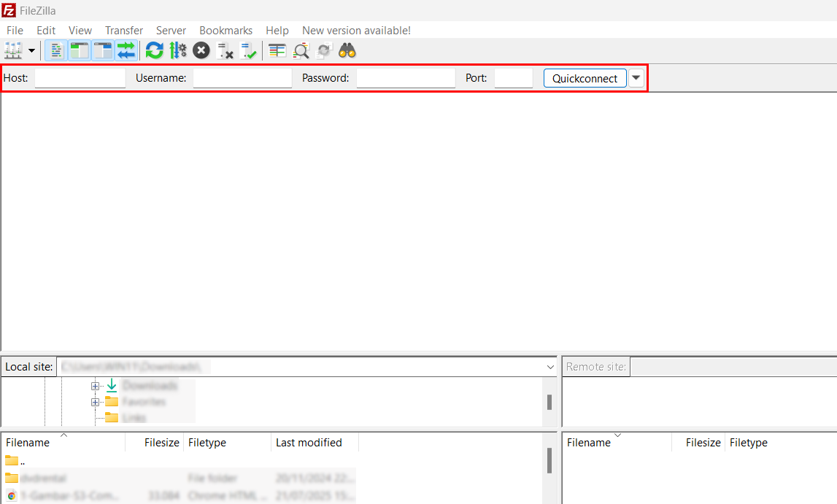Viewport: 837px width, 504px height.
Task: Open the File menu
Action: pyautogui.click(x=15, y=31)
